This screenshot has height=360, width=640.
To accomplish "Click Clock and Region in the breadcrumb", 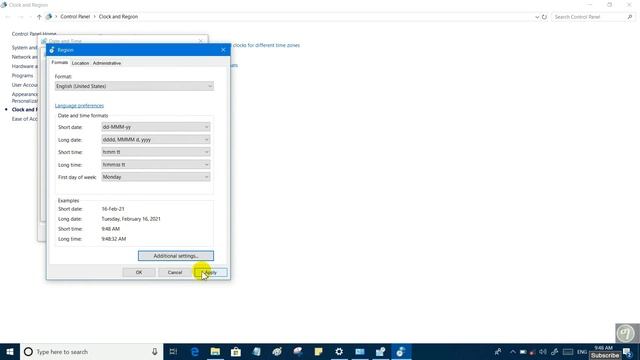I will [118, 17].
